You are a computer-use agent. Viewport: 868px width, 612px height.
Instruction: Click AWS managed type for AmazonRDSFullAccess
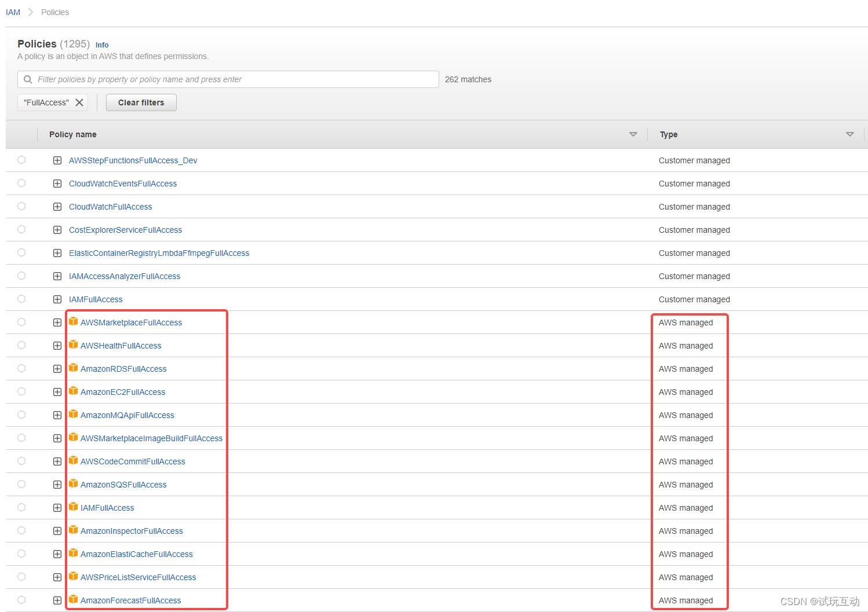tap(685, 369)
